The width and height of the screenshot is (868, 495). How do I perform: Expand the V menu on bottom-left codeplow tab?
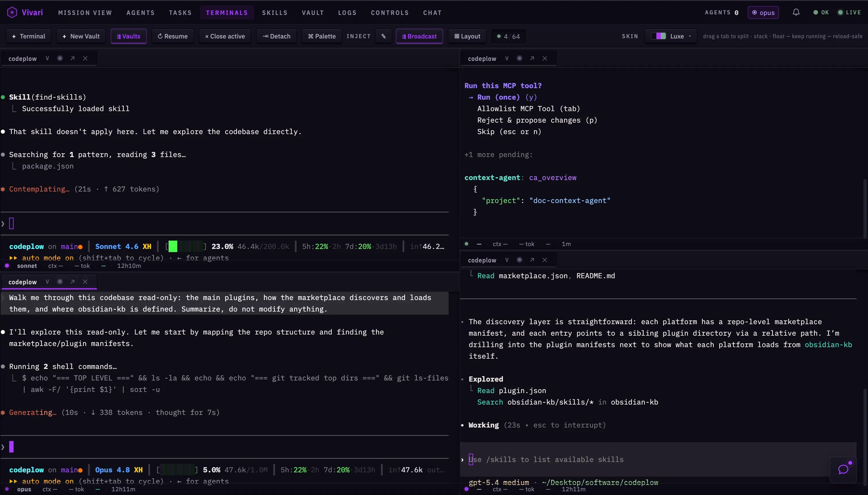[x=47, y=282]
